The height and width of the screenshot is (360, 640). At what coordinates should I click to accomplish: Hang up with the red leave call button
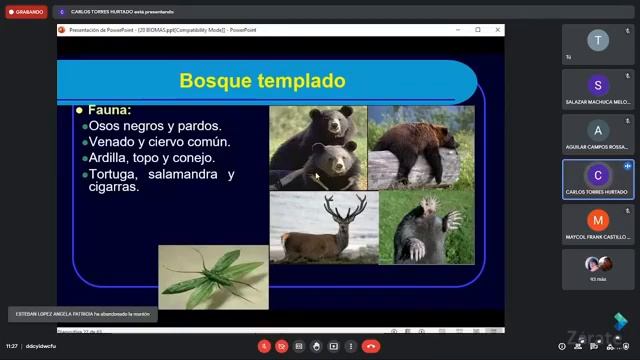[x=371, y=347]
